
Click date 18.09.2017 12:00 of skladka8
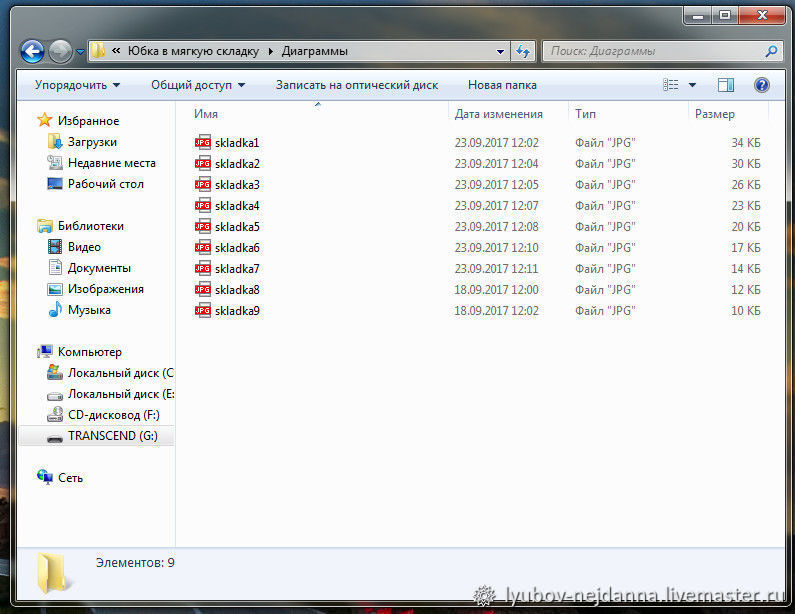496,290
